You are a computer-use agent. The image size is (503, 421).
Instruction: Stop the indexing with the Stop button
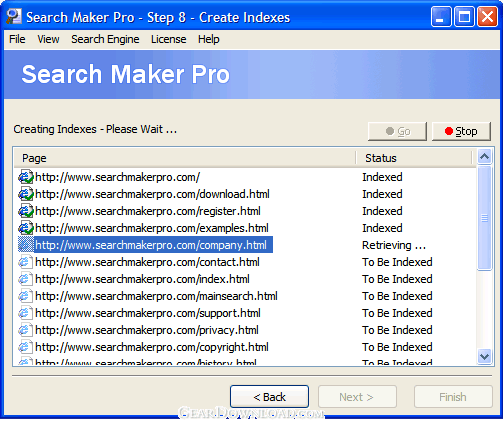[461, 131]
